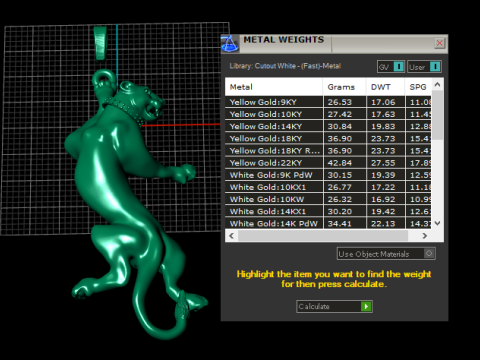480x360 pixels.
Task: Click the down arrow of vertical scrollbar
Action: click(438, 223)
